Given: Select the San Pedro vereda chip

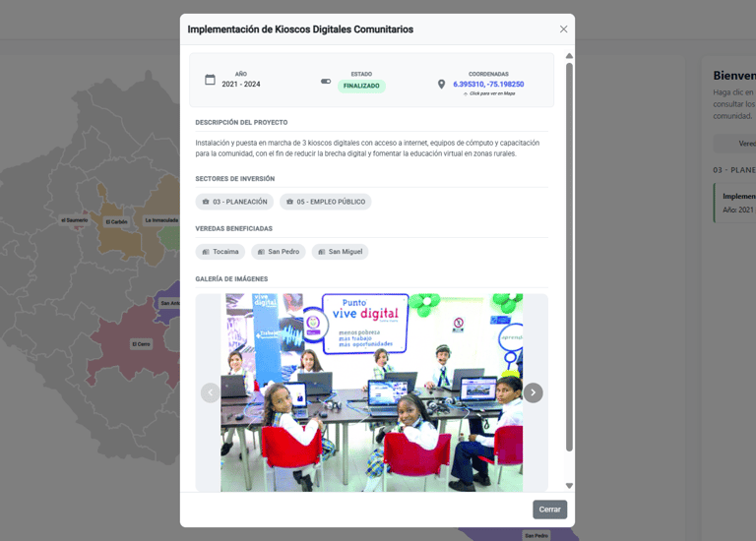Looking at the screenshot, I should tap(279, 252).
